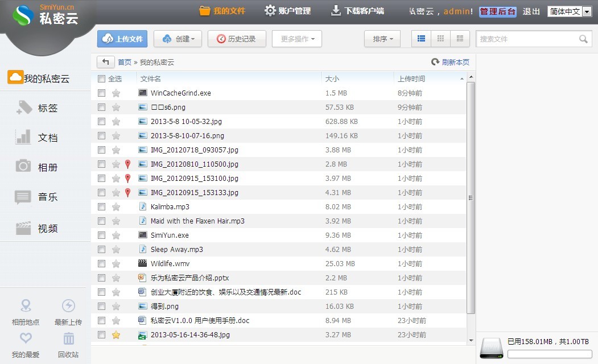
Task: Click location pin on IMG_20120810_110500.jpg
Action: coord(127,164)
